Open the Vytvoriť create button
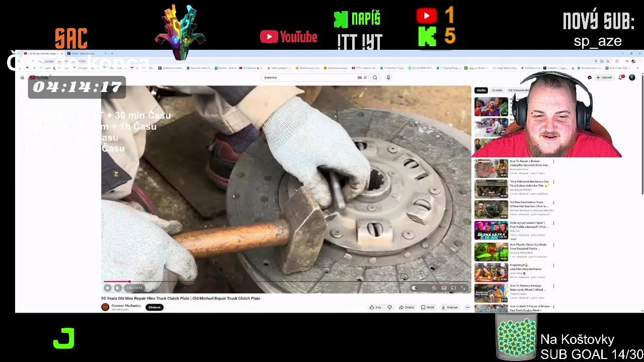Image resolution: width=644 pixels, height=362 pixels. [604, 77]
